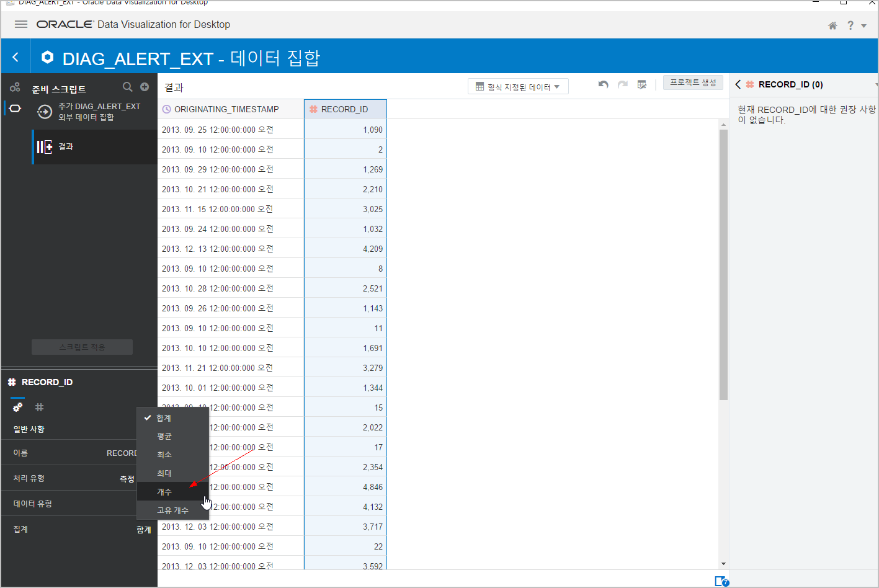Open the data diagram sidebar icon

click(15, 87)
